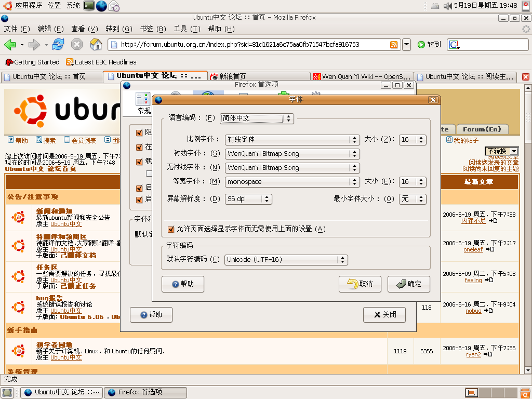Open the 衬线字体 (S) font dropdown
This screenshot has height=399, width=532.
point(292,154)
